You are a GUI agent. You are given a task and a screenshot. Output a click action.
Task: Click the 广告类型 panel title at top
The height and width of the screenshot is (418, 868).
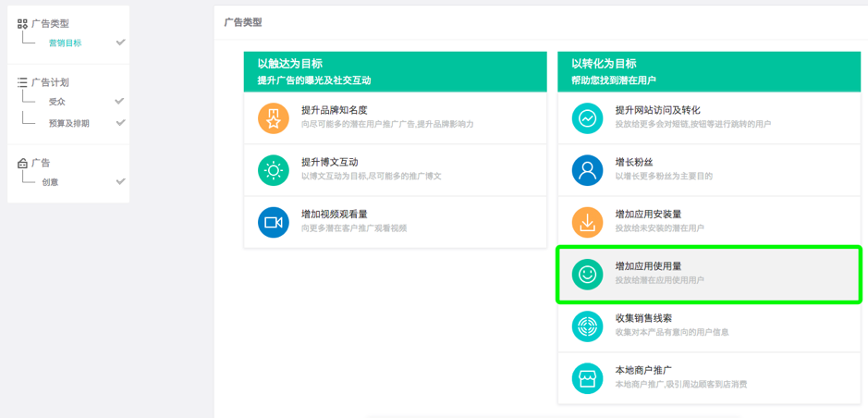click(x=243, y=23)
